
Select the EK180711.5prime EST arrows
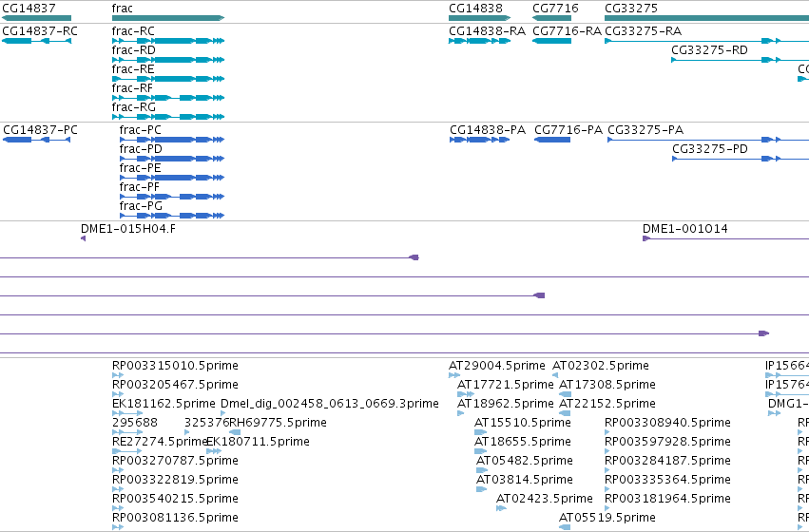tap(214, 451)
